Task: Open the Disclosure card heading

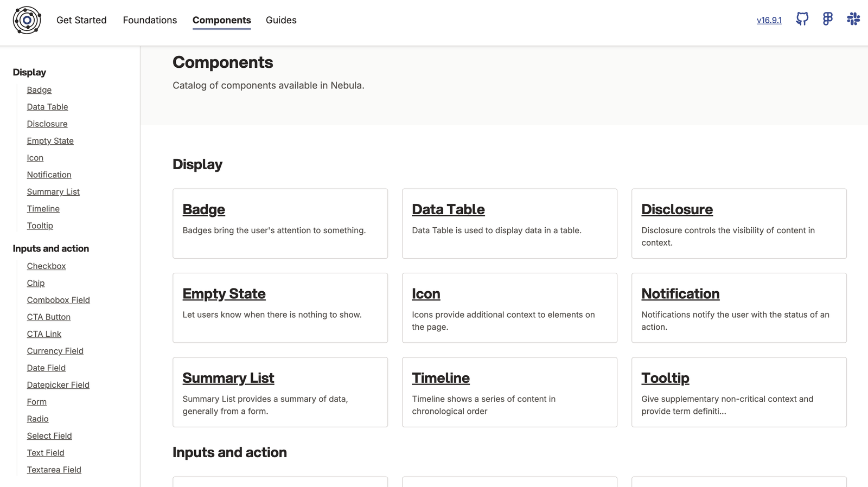Action: coord(677,209)
